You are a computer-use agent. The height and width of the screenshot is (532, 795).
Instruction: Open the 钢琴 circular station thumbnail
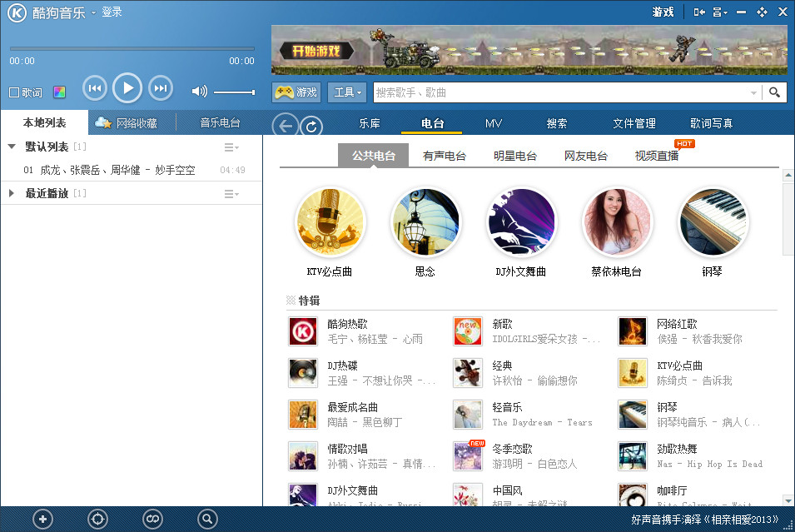(713, 222)
